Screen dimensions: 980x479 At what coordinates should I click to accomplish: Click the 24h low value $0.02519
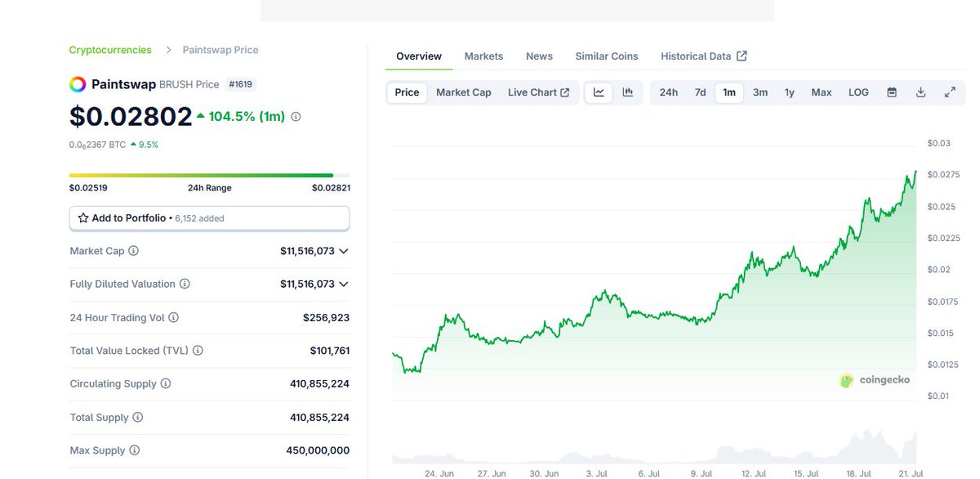[88, 188]
